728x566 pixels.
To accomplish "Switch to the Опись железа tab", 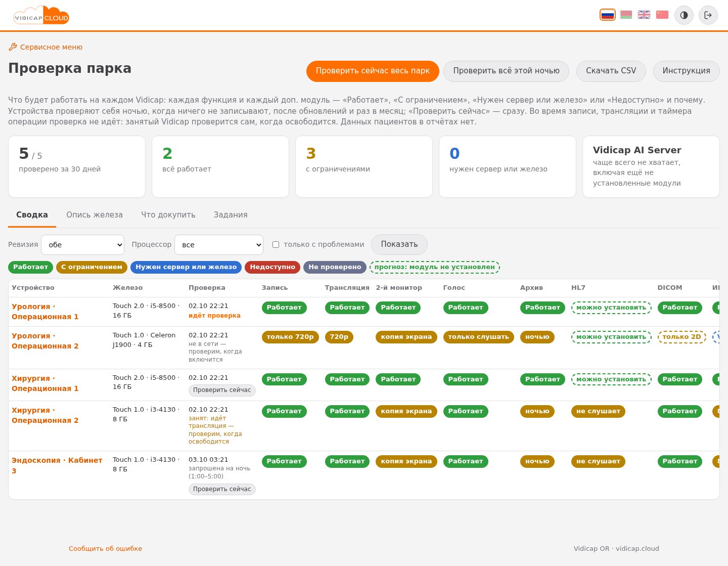I will tap(95, 215).
